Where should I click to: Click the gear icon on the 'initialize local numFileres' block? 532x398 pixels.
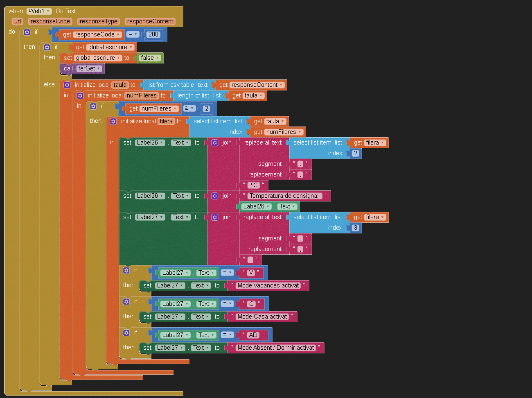80,96
